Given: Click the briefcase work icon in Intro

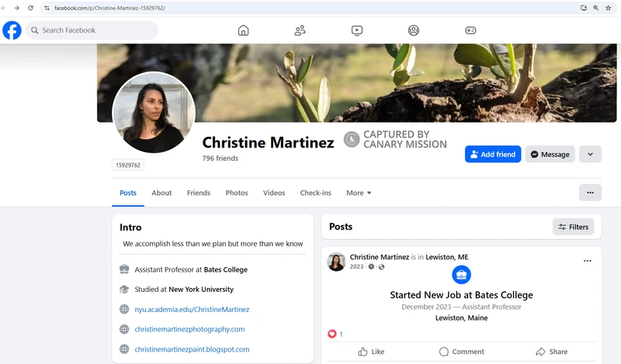Looking at the screenshot, I should (124, 269).
